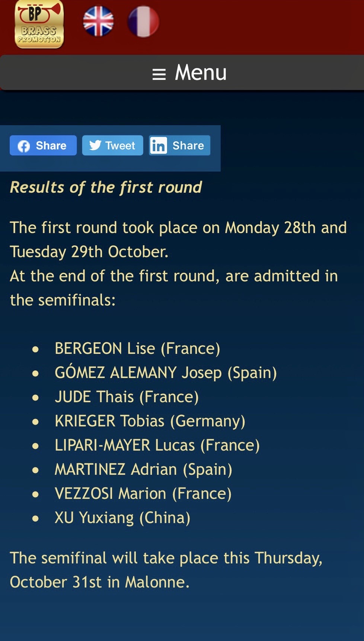364x641 pixels.
Task: Click the XU Yuxiang (China) entry
Action: click(122, 518)
